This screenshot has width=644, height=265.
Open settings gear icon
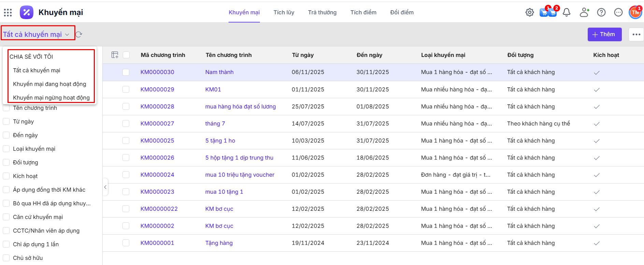(529, 13)
